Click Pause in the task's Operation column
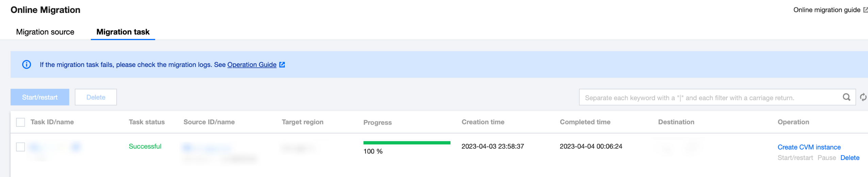Viewport: 868px width, 177px height. (826, 158)
